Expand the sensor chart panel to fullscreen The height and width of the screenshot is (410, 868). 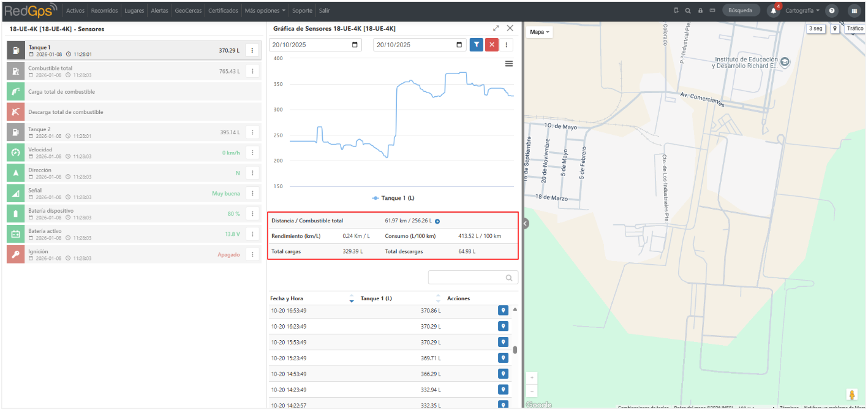pyautogui.click(x=496, y=28)
